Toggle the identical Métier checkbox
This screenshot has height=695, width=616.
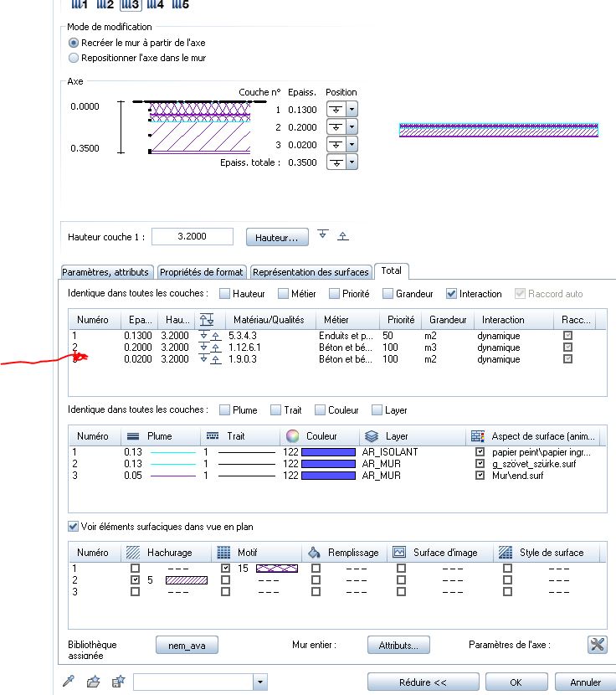(x=283, y=293)
